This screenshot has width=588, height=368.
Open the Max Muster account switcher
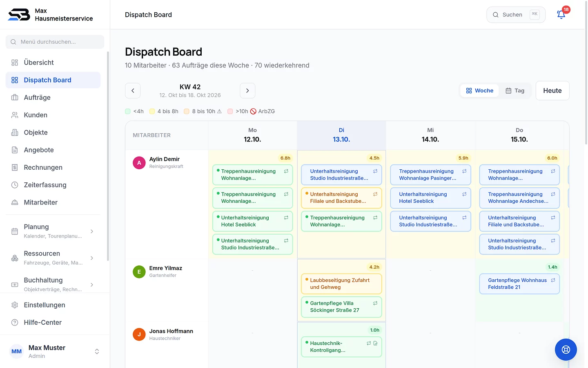(x=55, y=352)
